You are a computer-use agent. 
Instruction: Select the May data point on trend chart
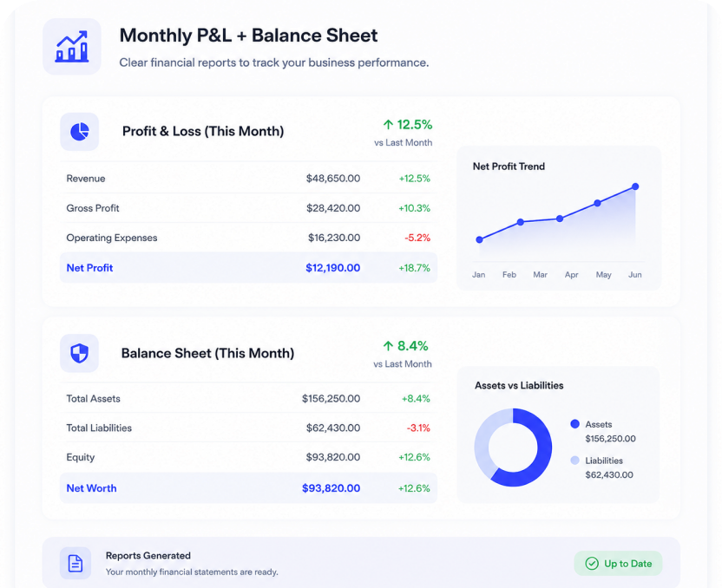coord(597,203)
